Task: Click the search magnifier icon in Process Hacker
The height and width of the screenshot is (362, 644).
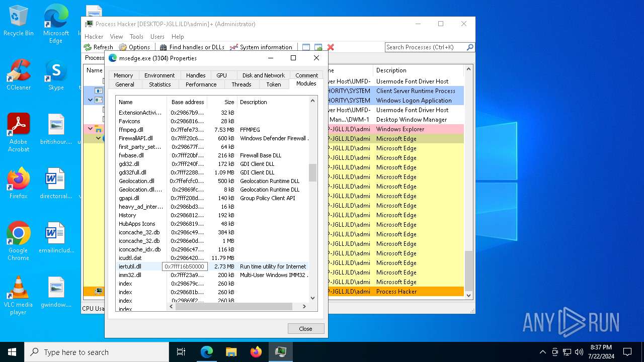Action: point(470,47)
